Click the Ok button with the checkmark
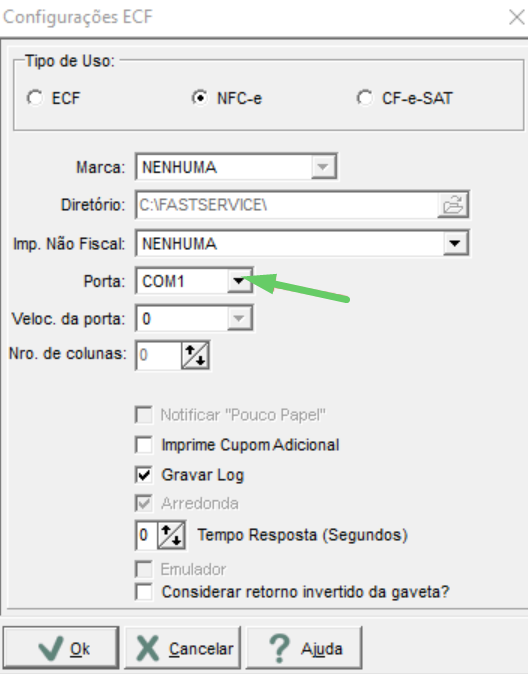 [61, 648]
